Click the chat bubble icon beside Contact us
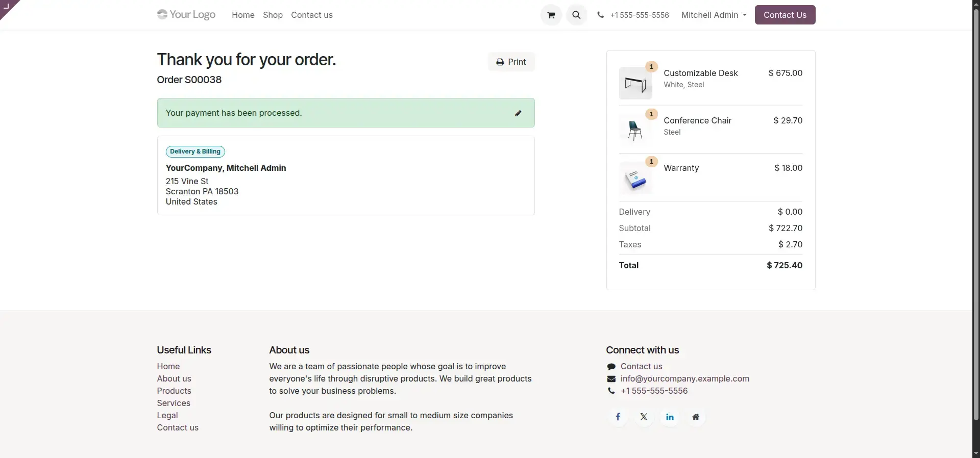 point(611,367)
